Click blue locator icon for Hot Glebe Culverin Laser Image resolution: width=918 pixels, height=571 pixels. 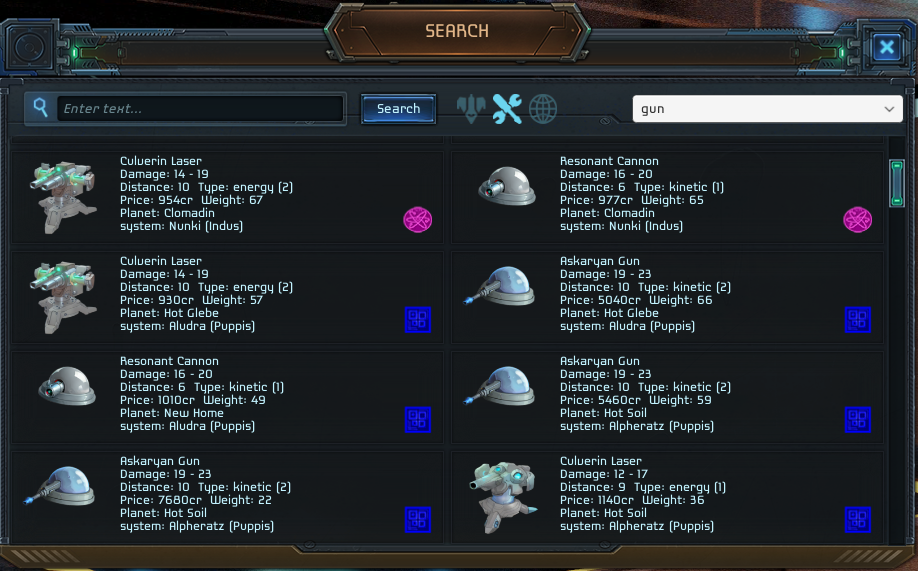tap(417, 320)
